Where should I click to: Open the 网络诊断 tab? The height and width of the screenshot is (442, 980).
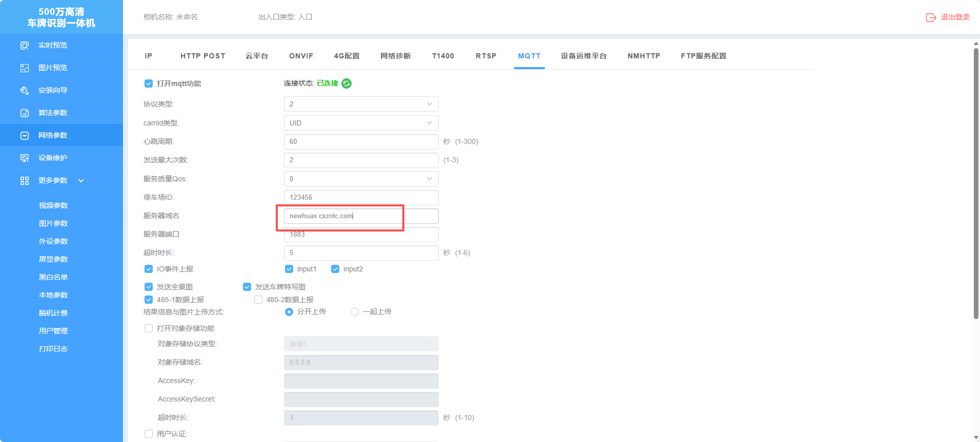click(x=396, y=56)
